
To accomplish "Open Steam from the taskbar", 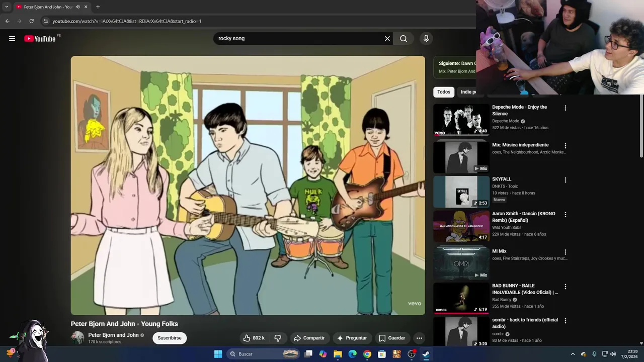I will pos(426,354).
